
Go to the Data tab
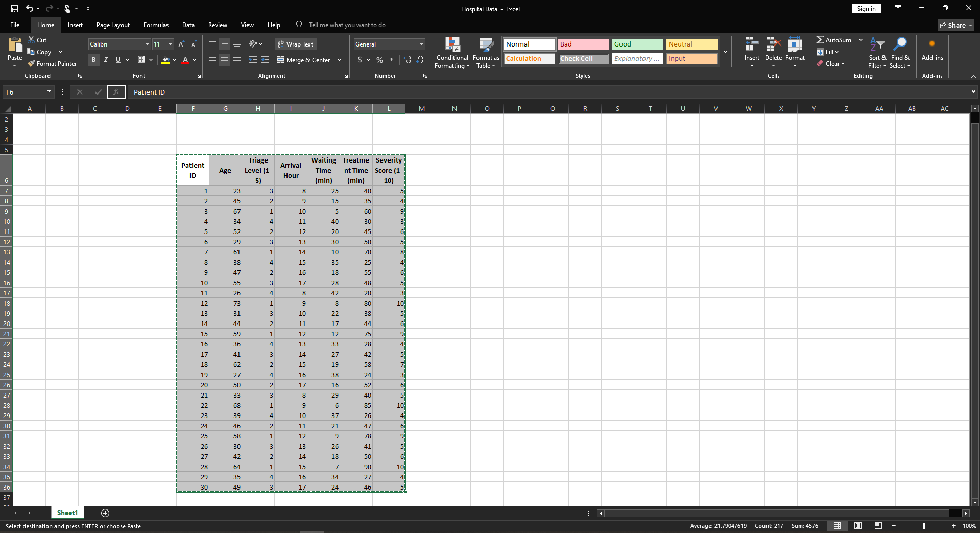tap(188, 25)
